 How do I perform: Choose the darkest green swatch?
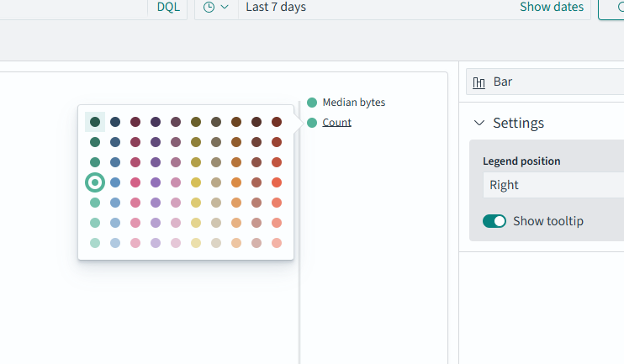[x=95, y=122]
